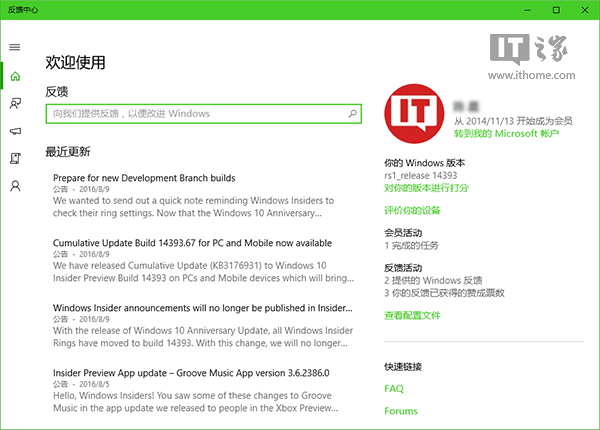Viewport: 600px width, 430px height.
Task: Open the Quests scroll icon in sidebar
Action: click(x=15, y=158)
